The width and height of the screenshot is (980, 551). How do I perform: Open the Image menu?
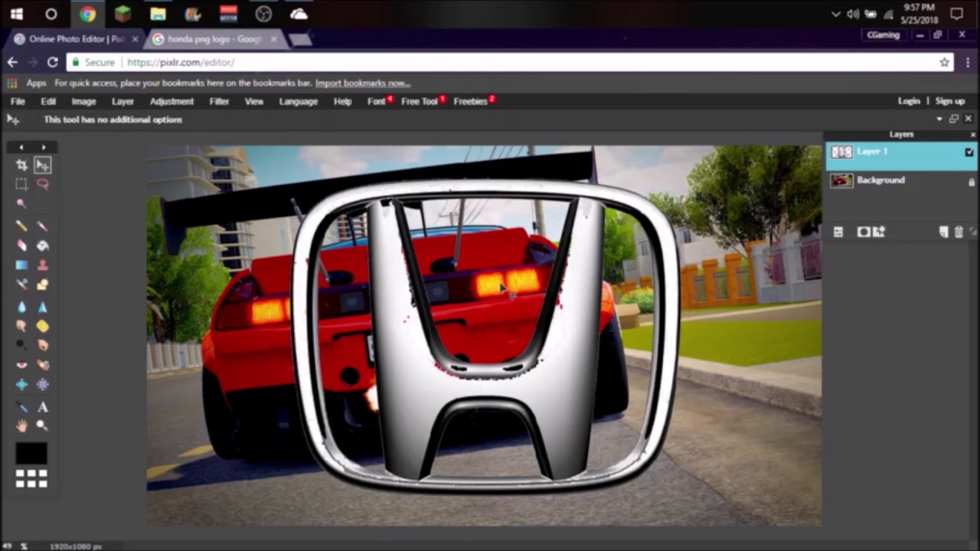(83, 101)
